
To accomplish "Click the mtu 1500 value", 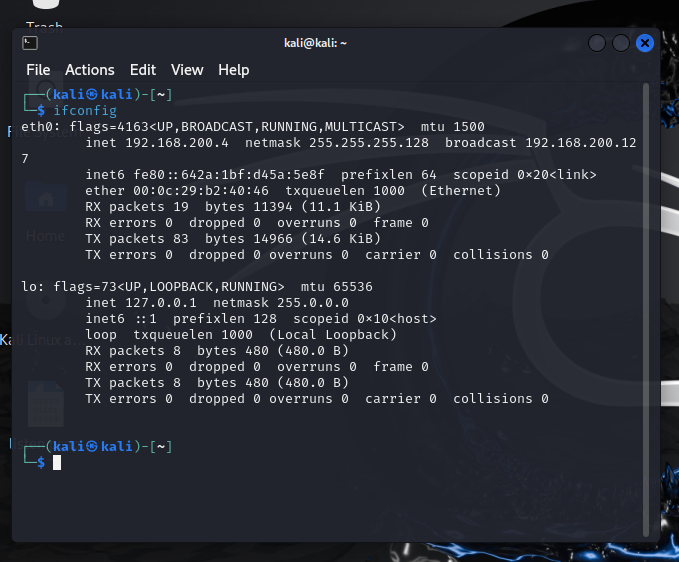I will pyautogui.click(x=453, y=127).
